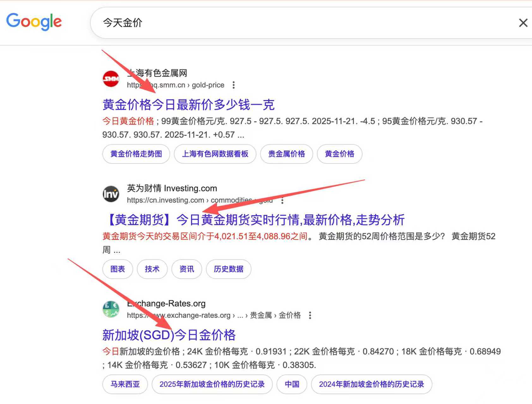Open more options for the cn.investing.com result
This screenshot has width=532, height=404.
coord(282,200)
